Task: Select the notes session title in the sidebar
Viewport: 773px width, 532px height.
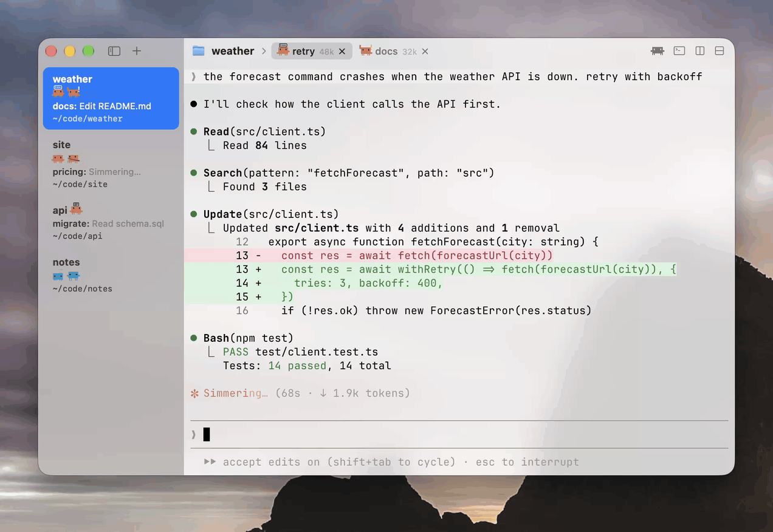Action: [66, 262]
